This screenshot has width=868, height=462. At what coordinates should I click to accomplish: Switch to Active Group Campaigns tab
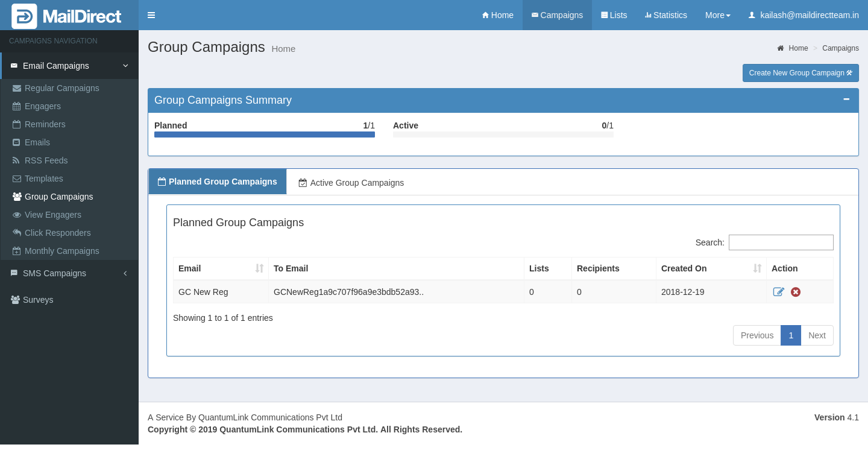[x=351, y=183]
